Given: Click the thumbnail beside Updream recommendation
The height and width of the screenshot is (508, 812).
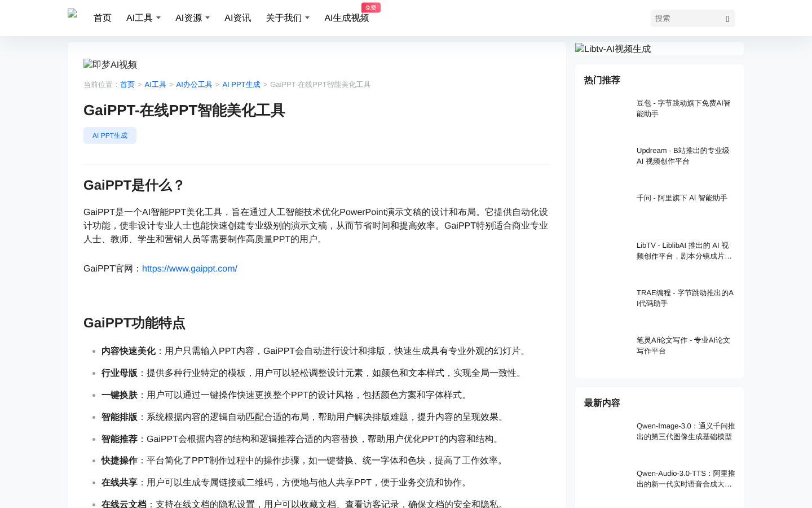Looking at the screenshot, I should (607, 160).
